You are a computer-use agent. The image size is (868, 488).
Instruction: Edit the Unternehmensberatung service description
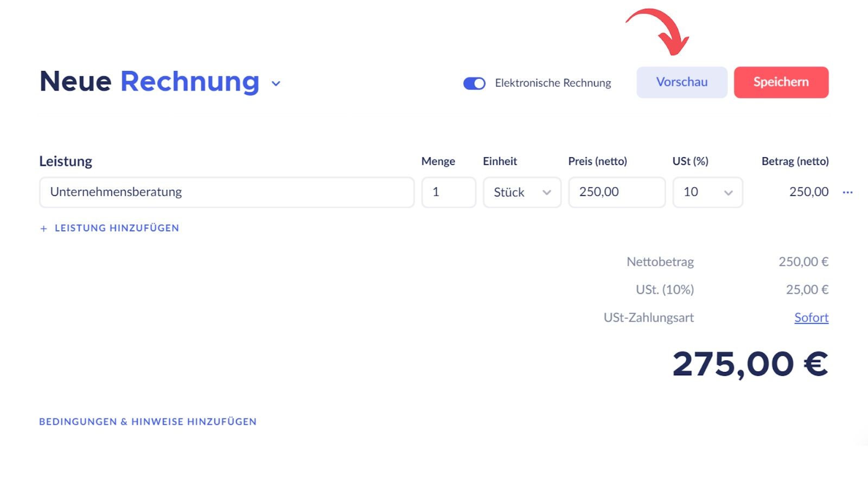[x=226, y=192]
